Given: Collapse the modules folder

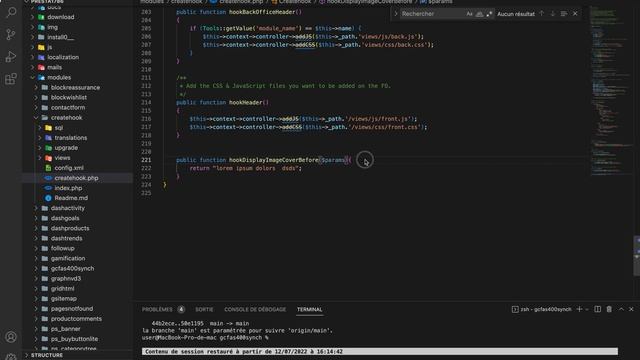Looking at the screenshot, I should tap(32, 78).
